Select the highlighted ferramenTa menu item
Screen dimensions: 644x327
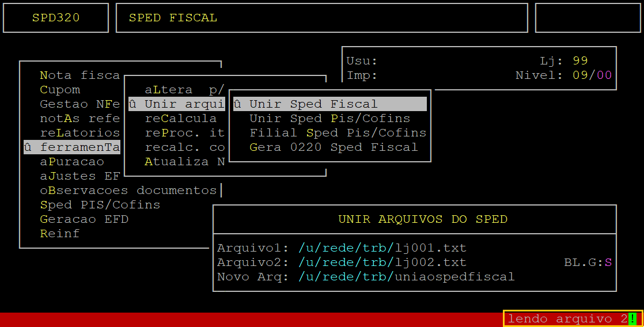(72, 147)
